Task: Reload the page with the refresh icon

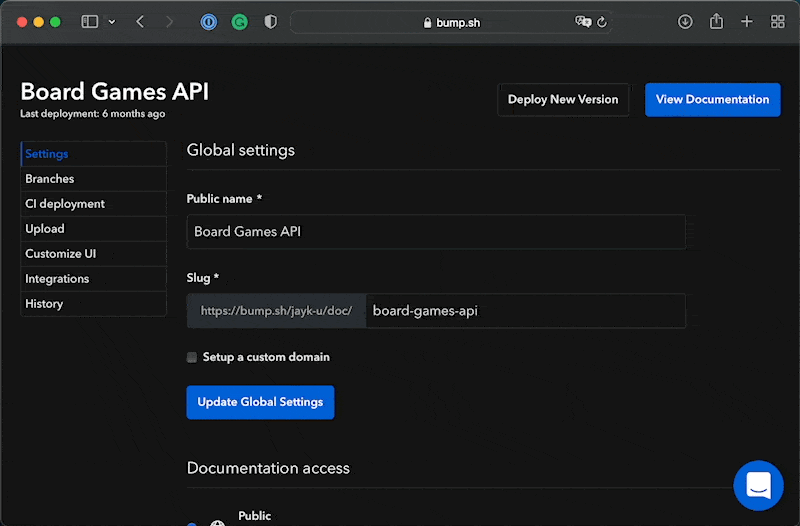Action: click(x=602, y=22)
